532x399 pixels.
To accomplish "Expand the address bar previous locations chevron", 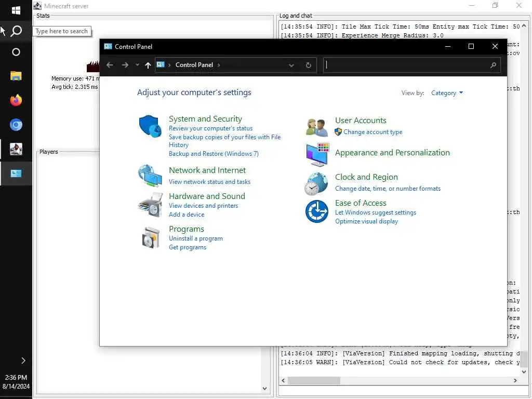I will click(x=291, y=65).
